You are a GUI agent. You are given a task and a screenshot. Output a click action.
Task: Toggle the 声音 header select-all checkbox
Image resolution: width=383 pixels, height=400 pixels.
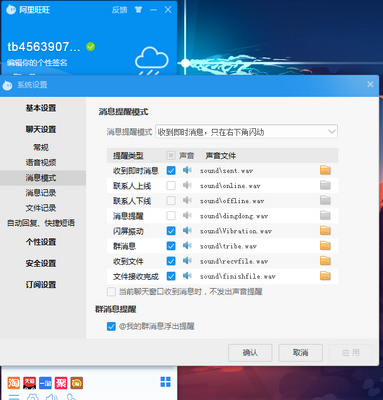click(171, 155)
